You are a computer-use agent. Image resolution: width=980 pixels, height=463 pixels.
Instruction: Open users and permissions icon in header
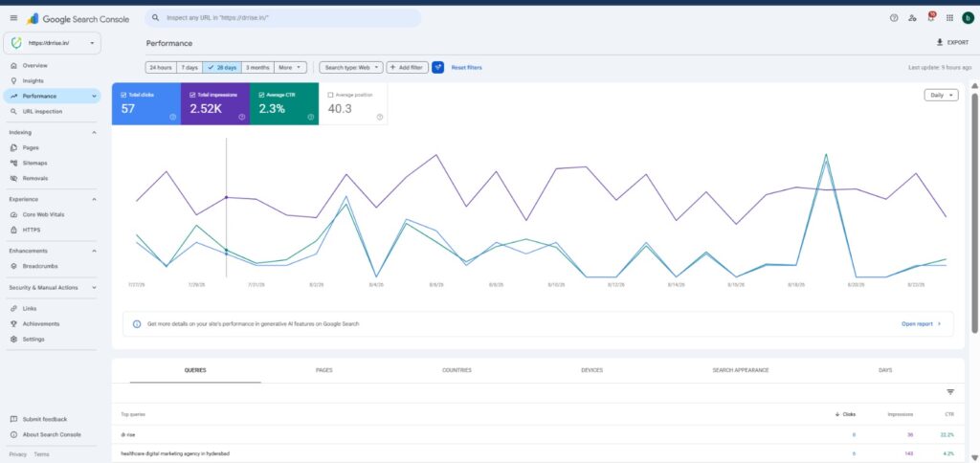912,18
